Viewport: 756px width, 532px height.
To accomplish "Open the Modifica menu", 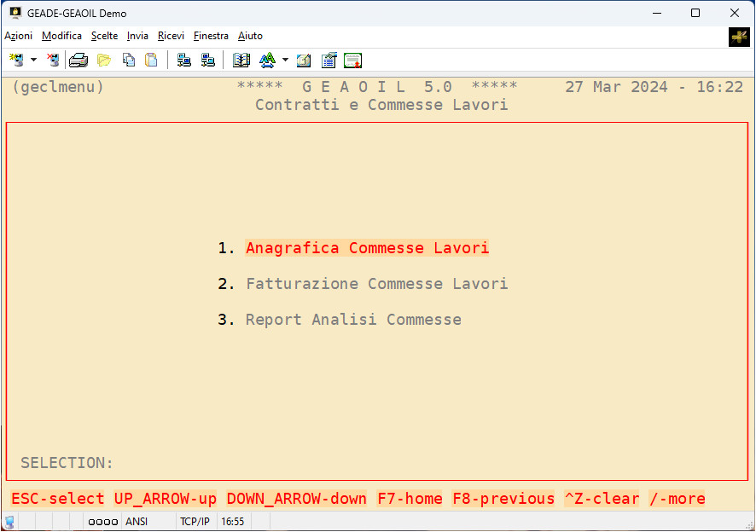I will pos(61,36).
